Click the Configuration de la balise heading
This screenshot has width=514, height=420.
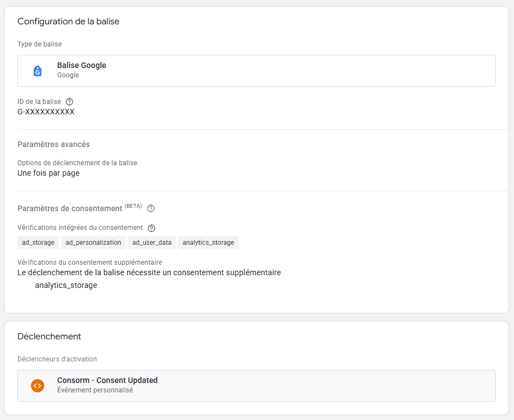68,22
